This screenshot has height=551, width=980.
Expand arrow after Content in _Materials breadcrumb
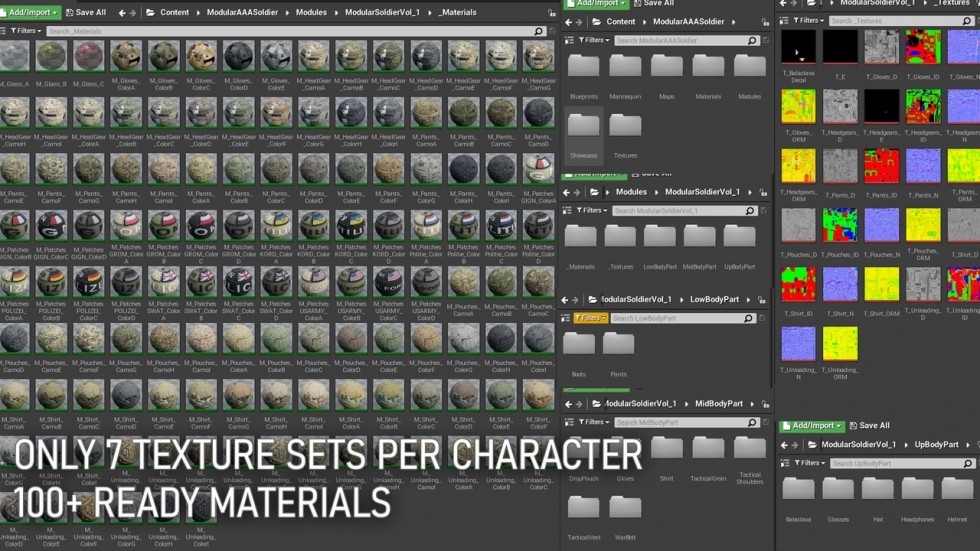198,12
